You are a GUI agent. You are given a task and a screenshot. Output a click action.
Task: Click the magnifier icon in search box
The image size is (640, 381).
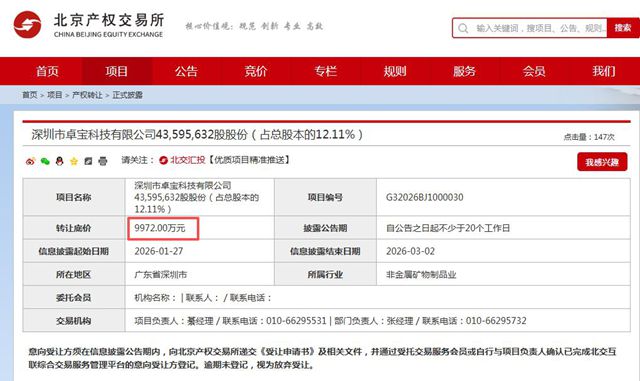coord(463,28)
